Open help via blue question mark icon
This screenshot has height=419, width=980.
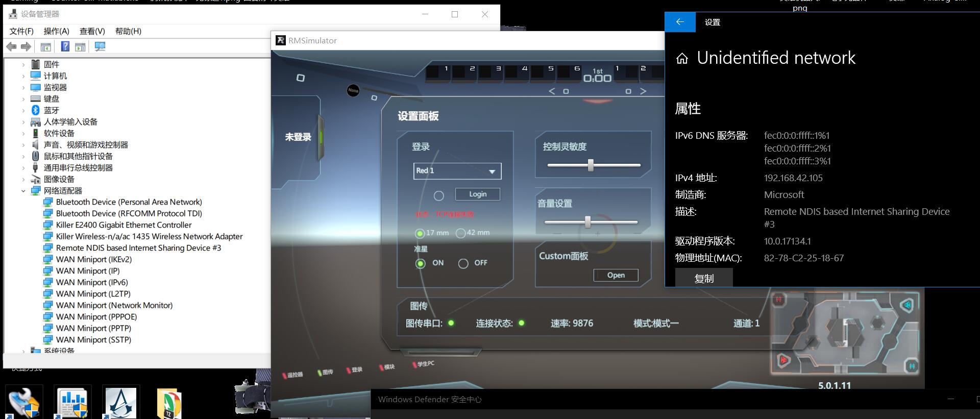[x=65, y=46]
